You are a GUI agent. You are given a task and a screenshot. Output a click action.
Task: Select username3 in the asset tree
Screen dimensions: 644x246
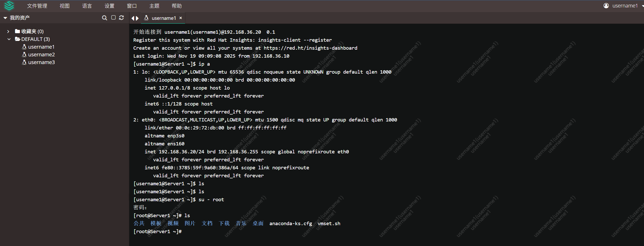[41, 62]
